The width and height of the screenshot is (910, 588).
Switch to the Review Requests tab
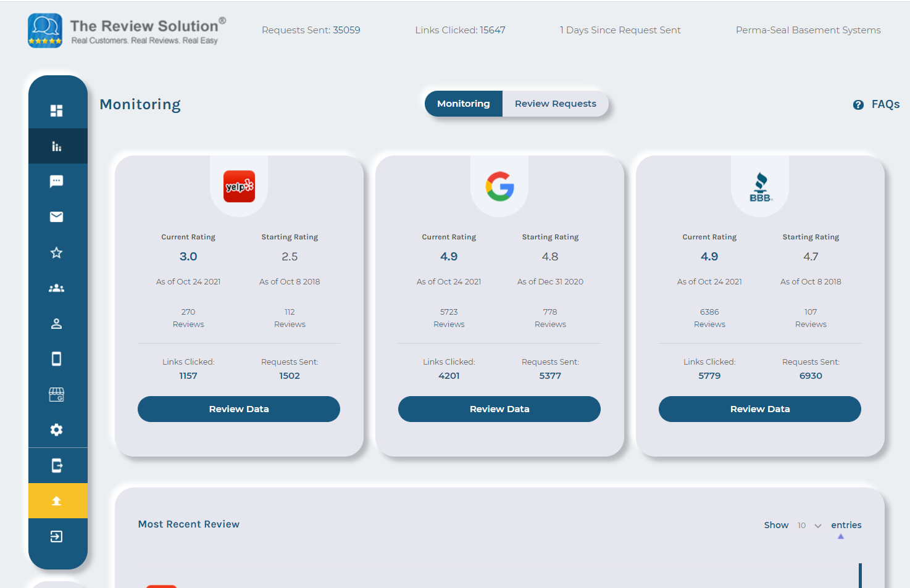pos(556,104)
